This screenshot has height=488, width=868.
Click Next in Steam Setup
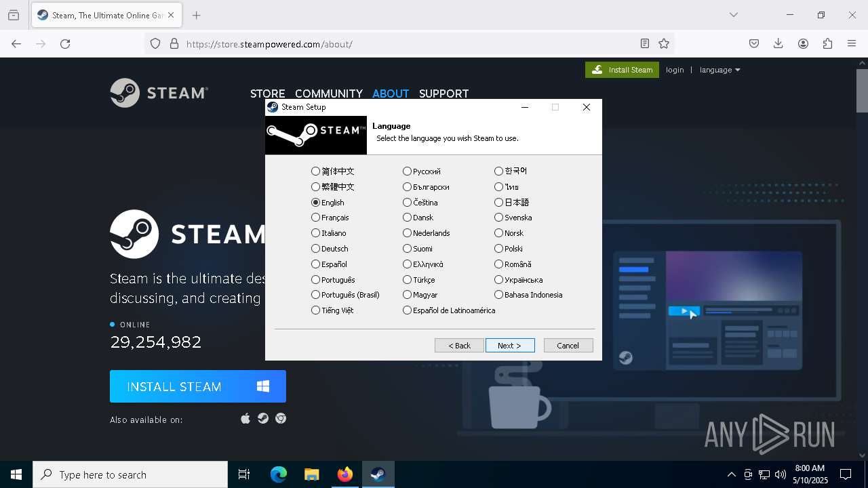coord(510,346)
